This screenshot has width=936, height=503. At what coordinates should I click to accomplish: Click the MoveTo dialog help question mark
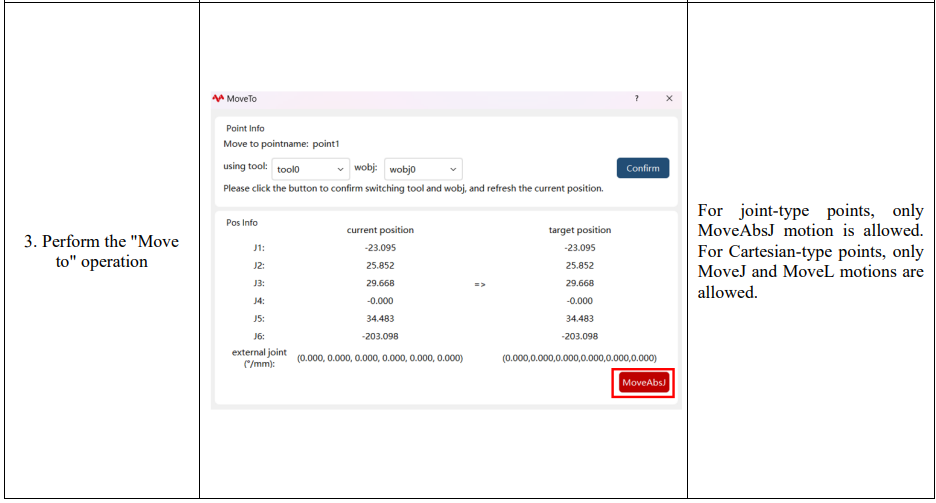coord(636,98)
